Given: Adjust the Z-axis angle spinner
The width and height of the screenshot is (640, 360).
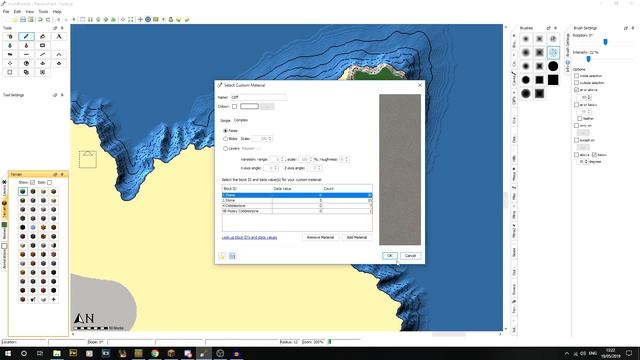Looking at the screenshot, I should coord(314,168).
